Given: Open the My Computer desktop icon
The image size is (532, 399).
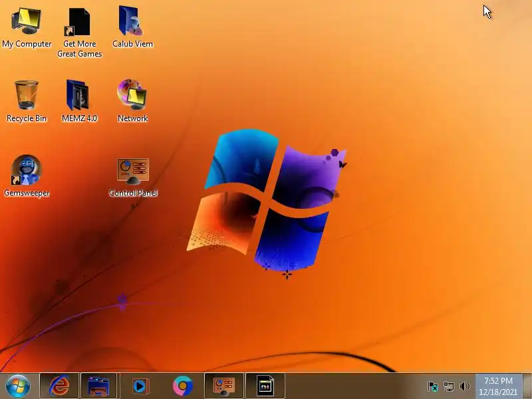Looking at the screenshot, I should 27,28.
